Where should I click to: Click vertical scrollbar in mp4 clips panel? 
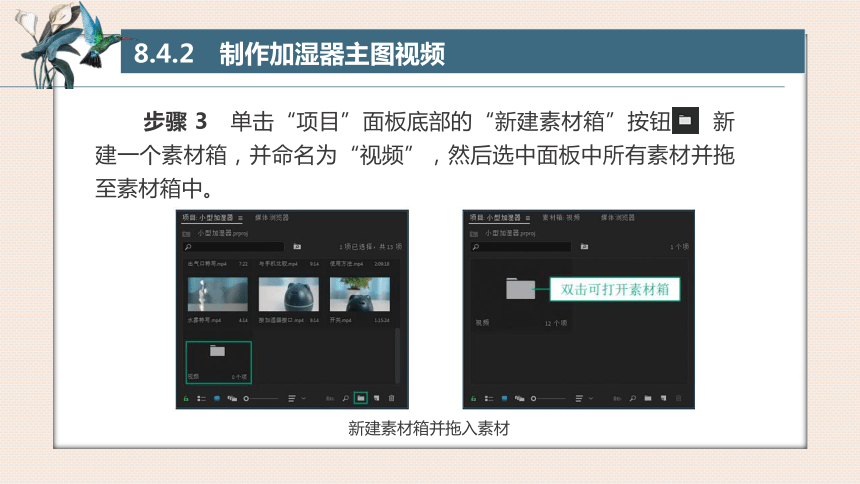(398, 354)
